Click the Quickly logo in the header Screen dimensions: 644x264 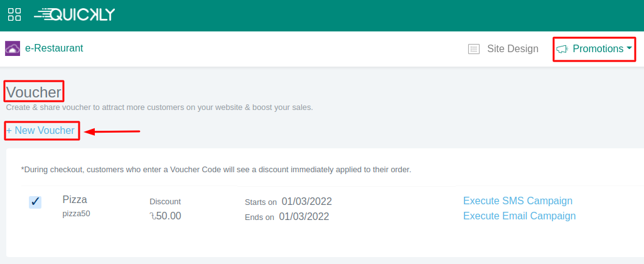tap(74, 14)
